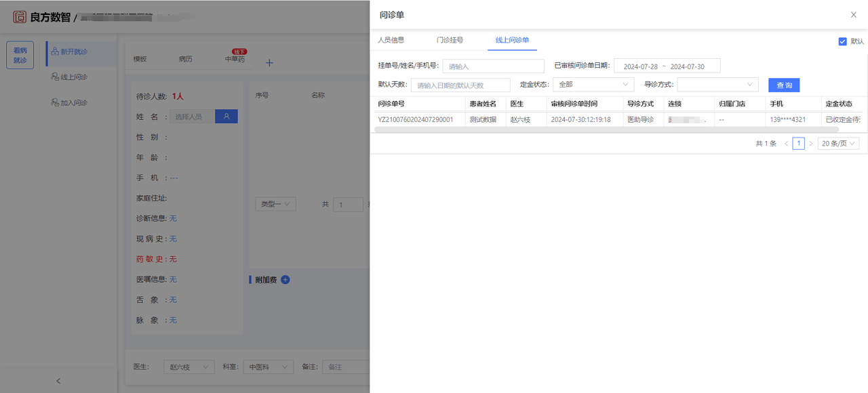
Task: Click the 诊断信息 value 无
Action: [x=173, y=218]
